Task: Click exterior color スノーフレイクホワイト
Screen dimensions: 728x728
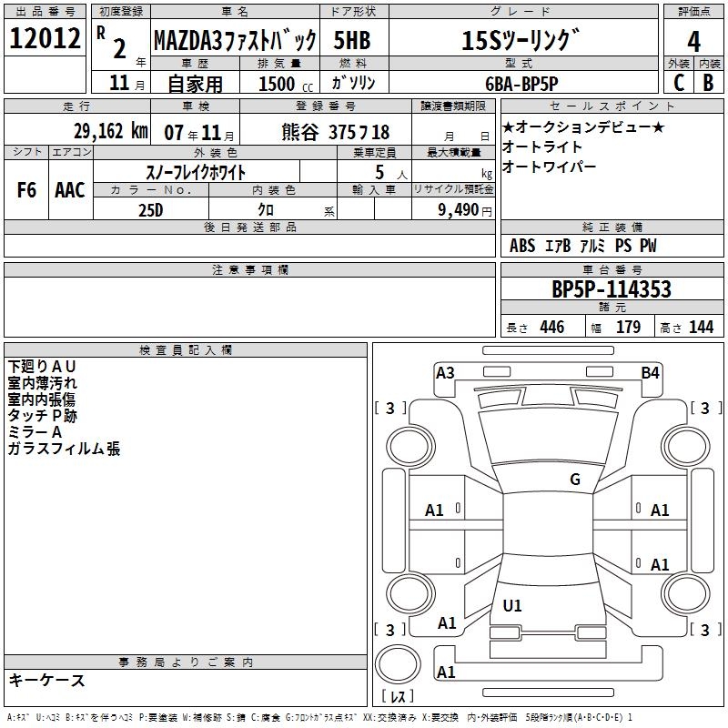Action: tap(197, 171)
